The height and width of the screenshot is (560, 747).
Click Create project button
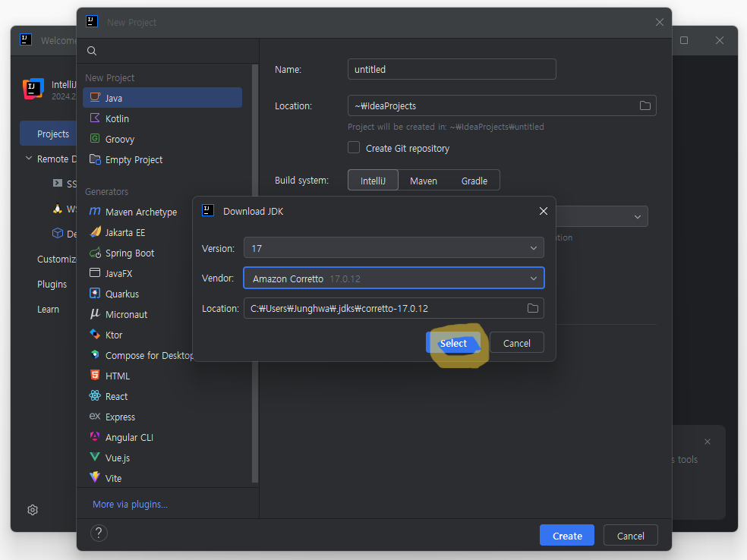pos(567,535)
